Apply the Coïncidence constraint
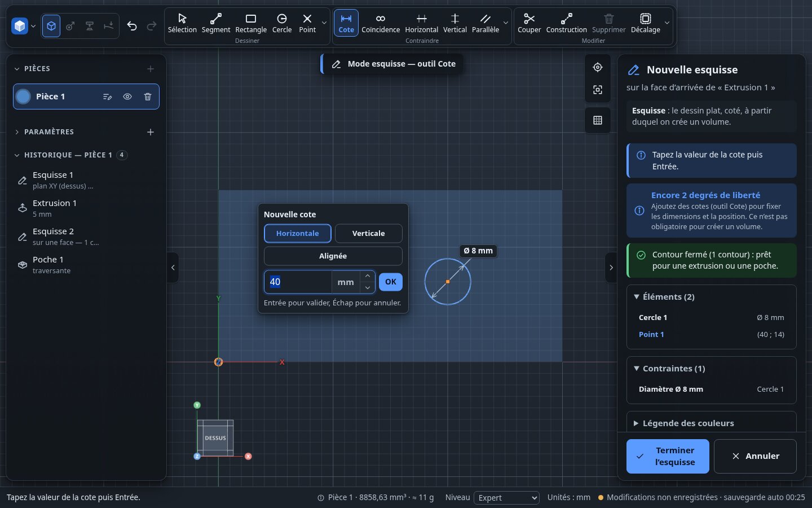The height and width of the screenshot is (508, 812). (381, 23)
